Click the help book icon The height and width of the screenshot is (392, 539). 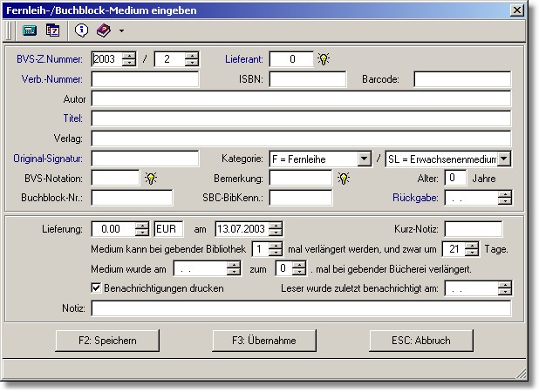point(104,30)
